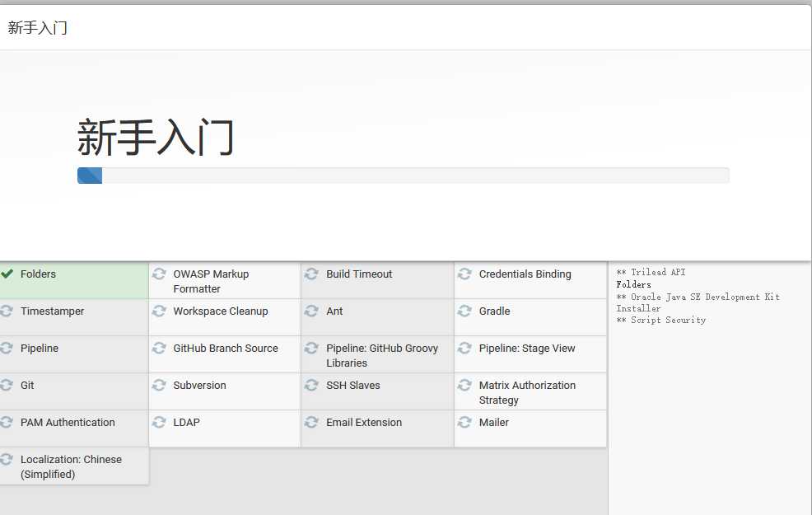
Task: Click the small 新手入门 header title
Action: 37,27
